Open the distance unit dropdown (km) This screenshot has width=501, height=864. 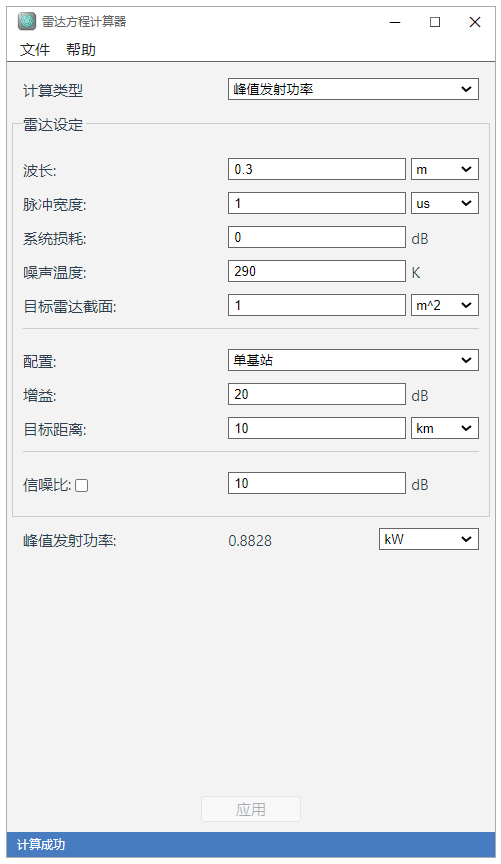tap(445, 428)
